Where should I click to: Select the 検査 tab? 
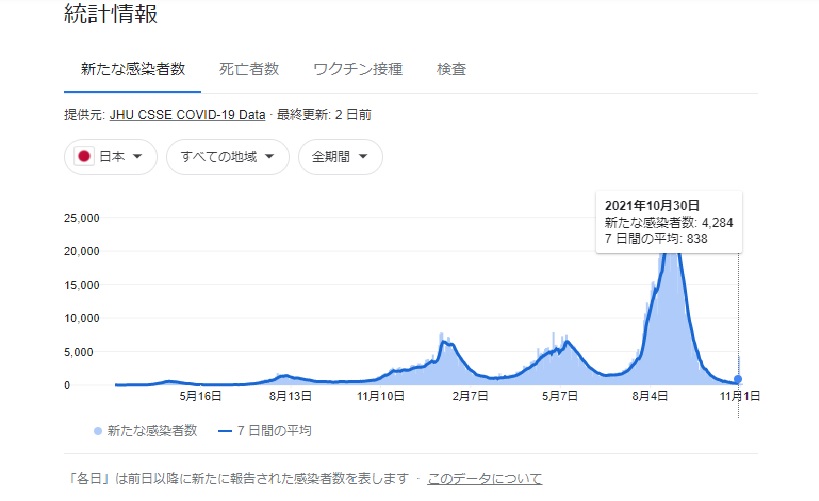[x=451, y=69]
